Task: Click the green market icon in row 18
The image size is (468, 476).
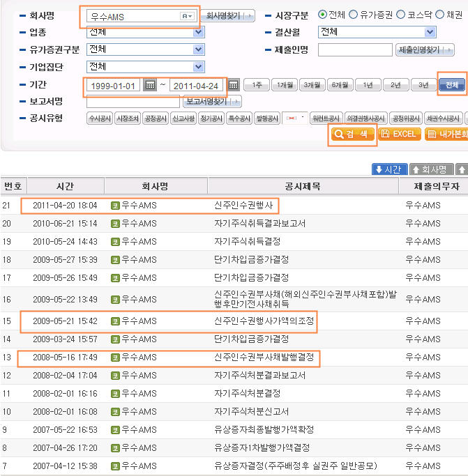Action: pyautogui.click(x=115, y=260)
